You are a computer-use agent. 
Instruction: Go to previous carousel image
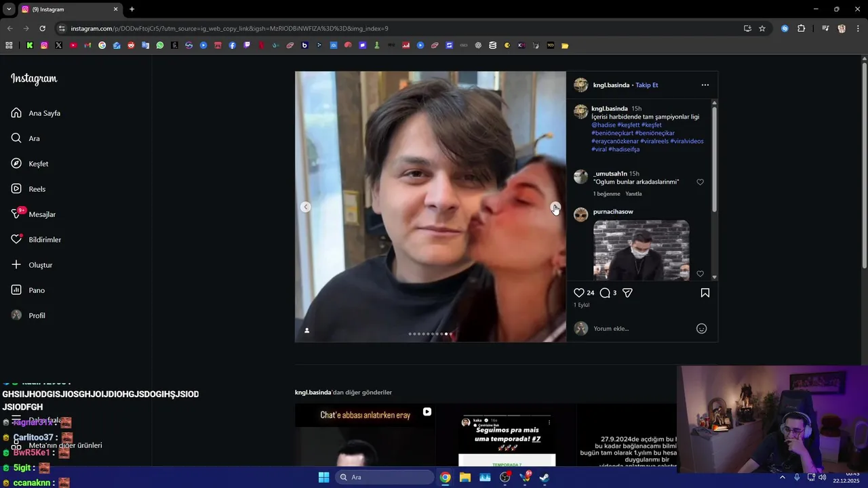pyautogui.click(x=306, y=207)
